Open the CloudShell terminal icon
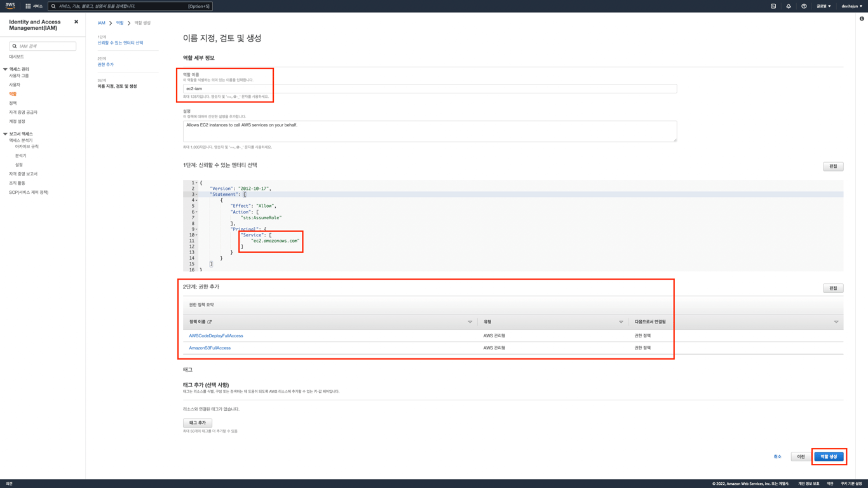The height and width of the screenshot is (488, 868). point(773,6)
